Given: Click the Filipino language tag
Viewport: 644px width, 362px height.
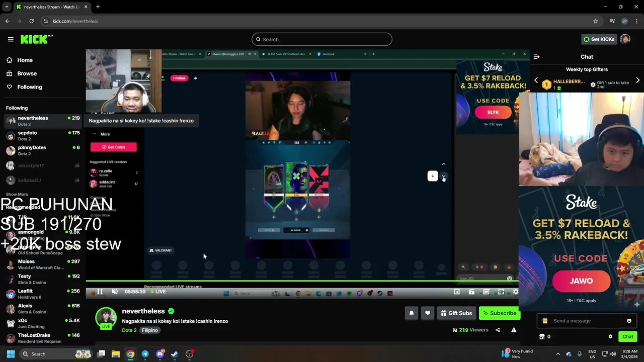Looking at the screenshot, I should [150, 330].
